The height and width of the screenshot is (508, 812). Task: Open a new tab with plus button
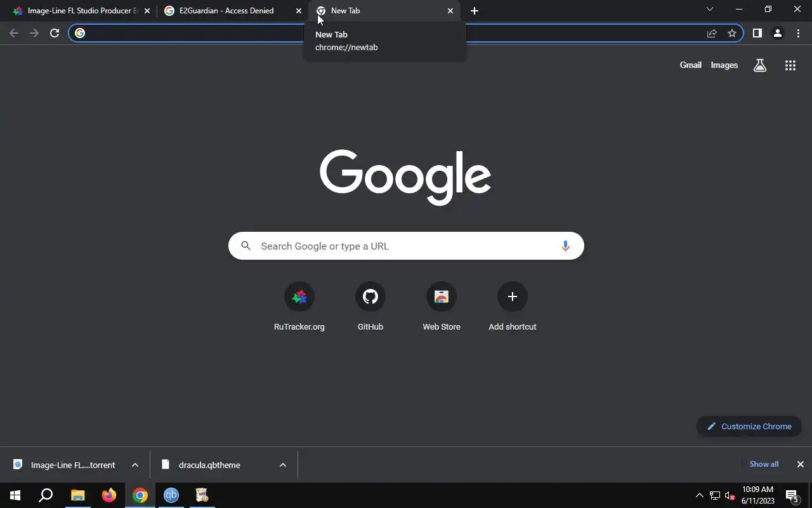[x=475, y=11]
